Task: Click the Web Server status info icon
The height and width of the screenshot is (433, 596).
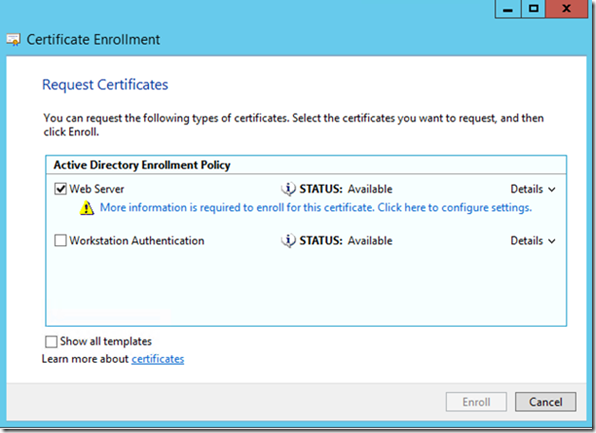Action: 288,189
